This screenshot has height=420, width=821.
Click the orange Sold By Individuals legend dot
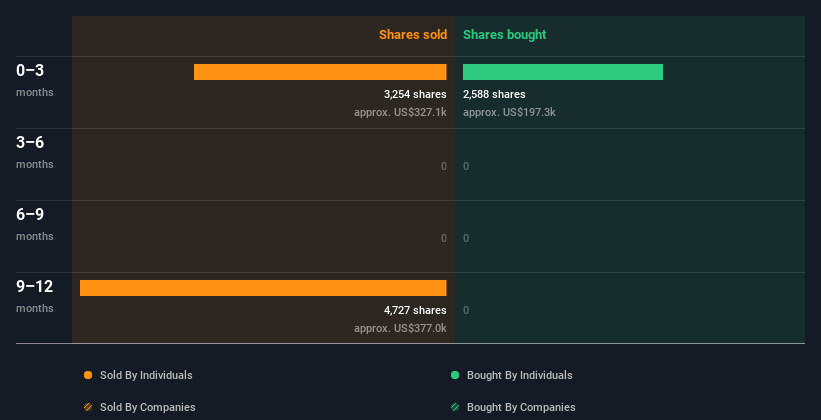pyautogui.click(x=88, y=375)
